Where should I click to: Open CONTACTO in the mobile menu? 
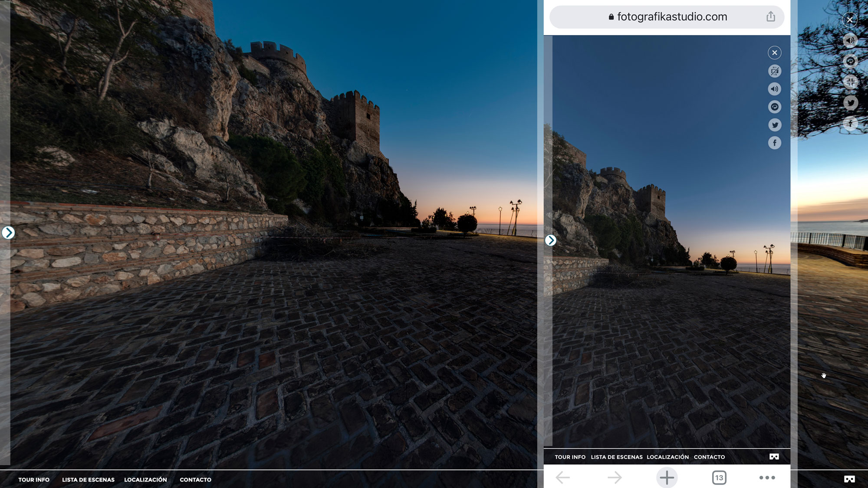coord(709,457)
